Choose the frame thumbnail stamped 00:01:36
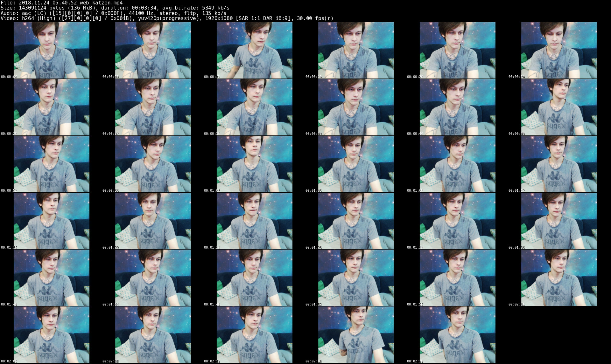611x364 pixels. pyautogui.click(x=559, y=221)
